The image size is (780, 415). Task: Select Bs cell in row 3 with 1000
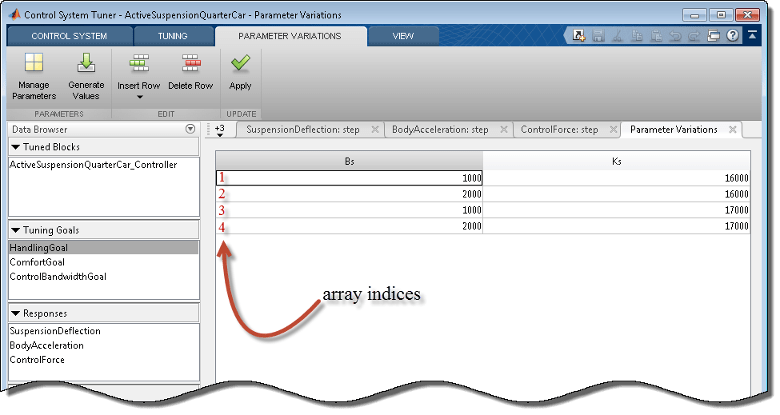tap(349, 210)
